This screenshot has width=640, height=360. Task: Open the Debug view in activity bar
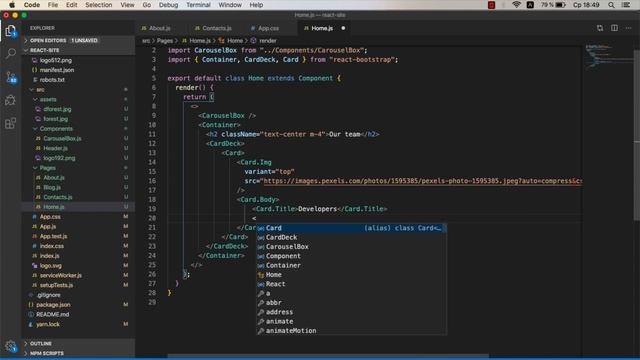(11, 100)
